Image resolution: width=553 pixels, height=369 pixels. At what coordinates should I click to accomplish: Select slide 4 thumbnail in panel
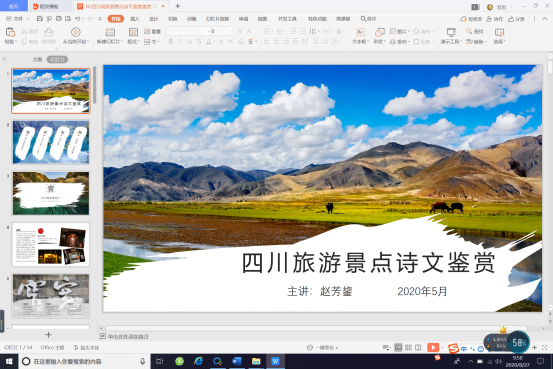51,244
